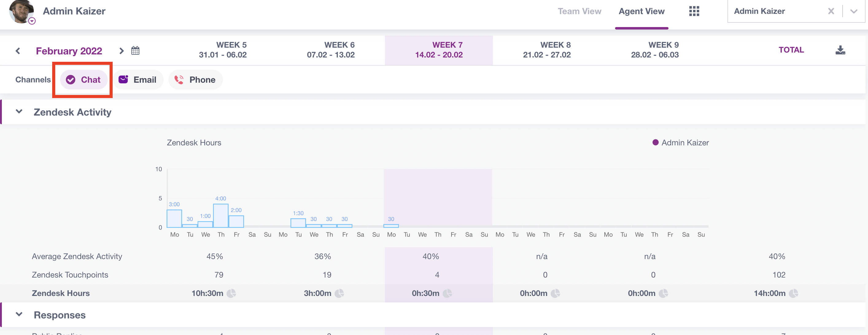Go to previous month arrow

18,51
